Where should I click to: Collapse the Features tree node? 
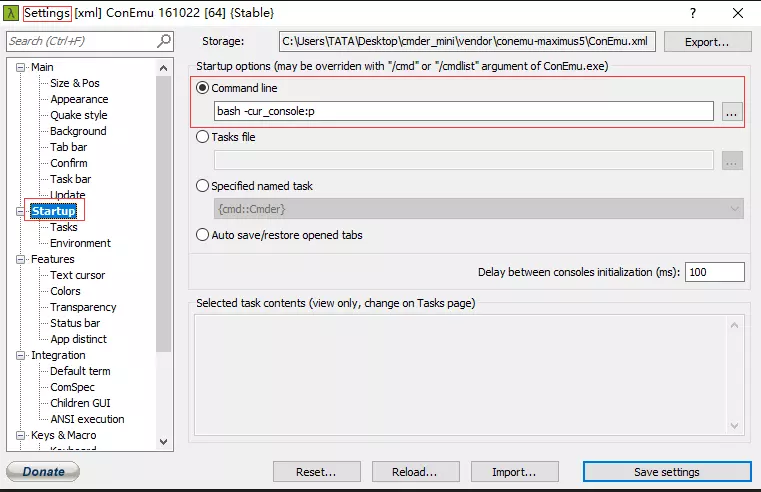coord(20,259)
